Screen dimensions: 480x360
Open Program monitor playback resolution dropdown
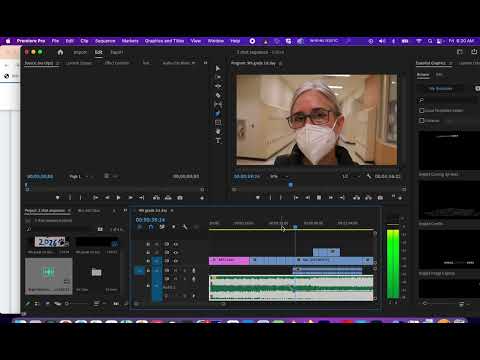click(351, 176)
